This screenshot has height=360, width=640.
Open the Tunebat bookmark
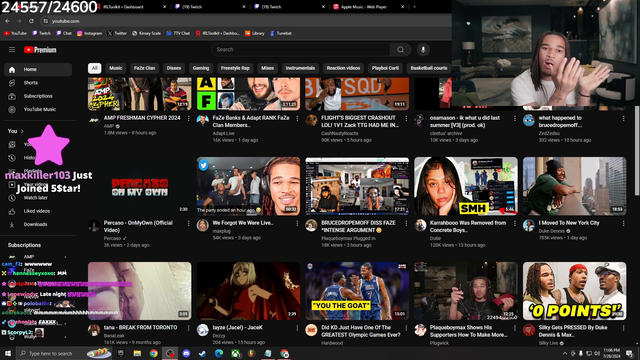tap(281, 33)
